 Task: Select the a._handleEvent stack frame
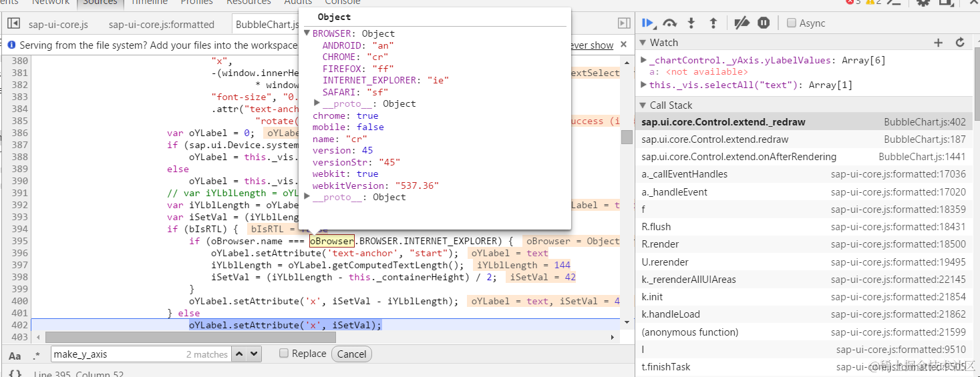point(804,192)
